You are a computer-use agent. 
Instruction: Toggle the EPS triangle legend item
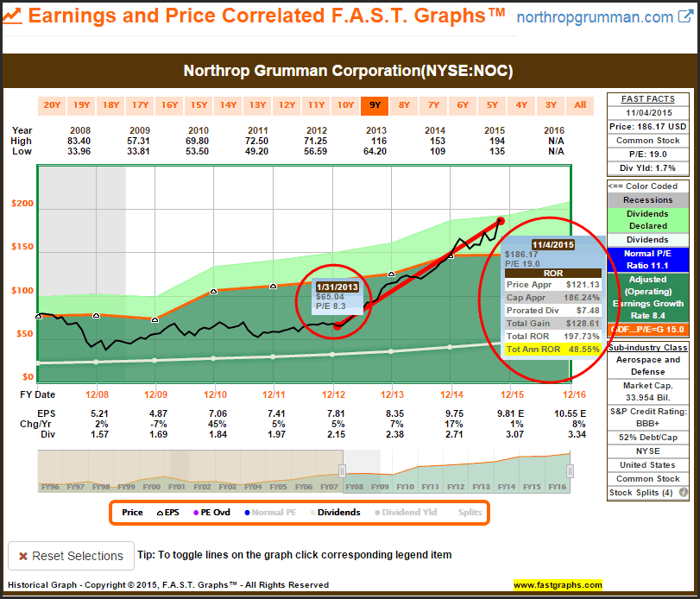click(x=164, y=513)
